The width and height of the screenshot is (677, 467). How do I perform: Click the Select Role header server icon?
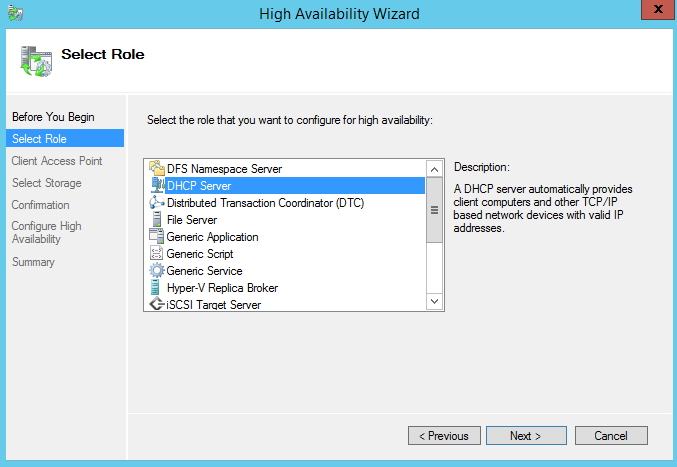pyautogui.click(x=36, y=61)
